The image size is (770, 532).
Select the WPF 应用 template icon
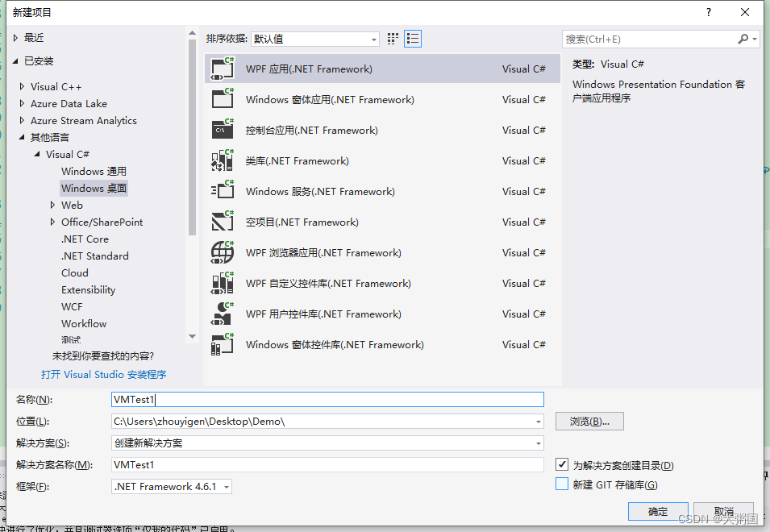[x=223, y=69]
